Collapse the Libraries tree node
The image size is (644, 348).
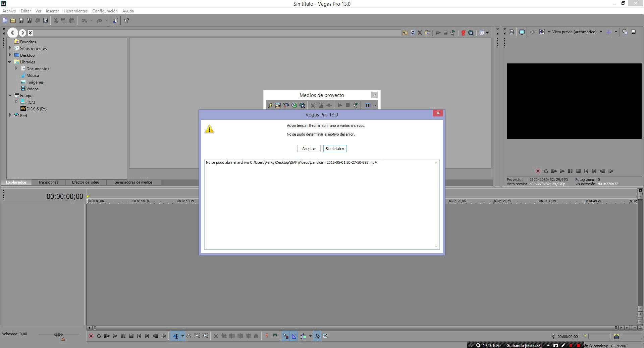tap(10, 62)
